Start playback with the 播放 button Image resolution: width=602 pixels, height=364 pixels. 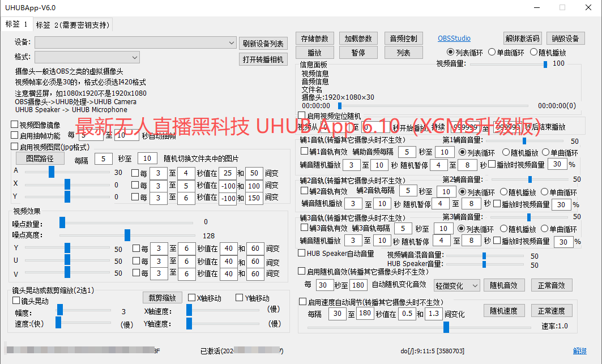point(315,52)
